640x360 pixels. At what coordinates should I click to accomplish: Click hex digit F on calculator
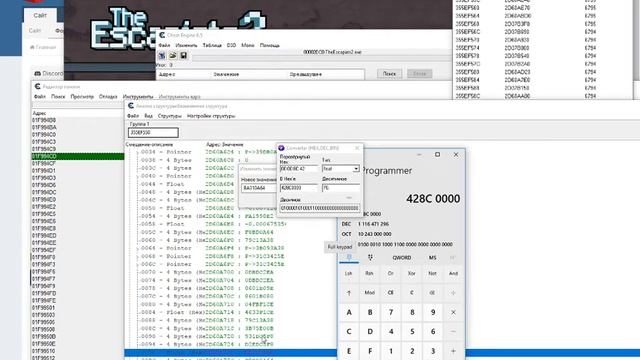tap(370, 351)
